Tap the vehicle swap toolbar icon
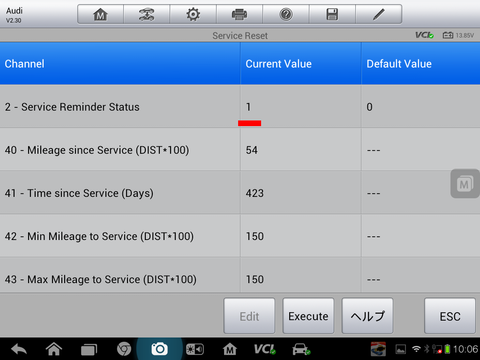The image size is (480, 360). click(147, 14)
